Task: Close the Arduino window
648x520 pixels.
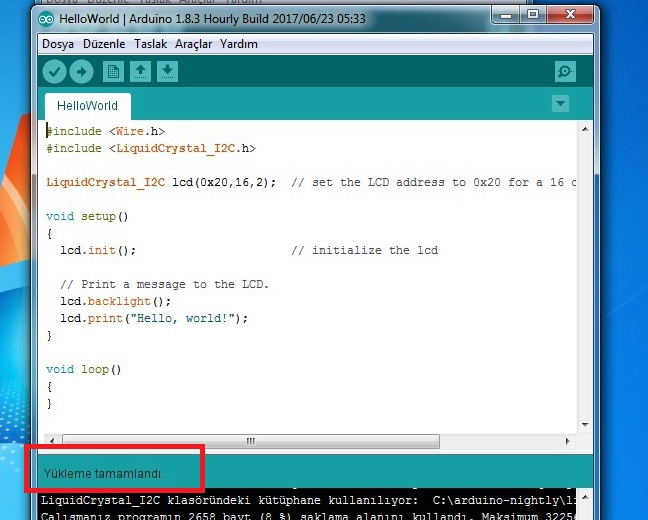Action: [570, 15]
